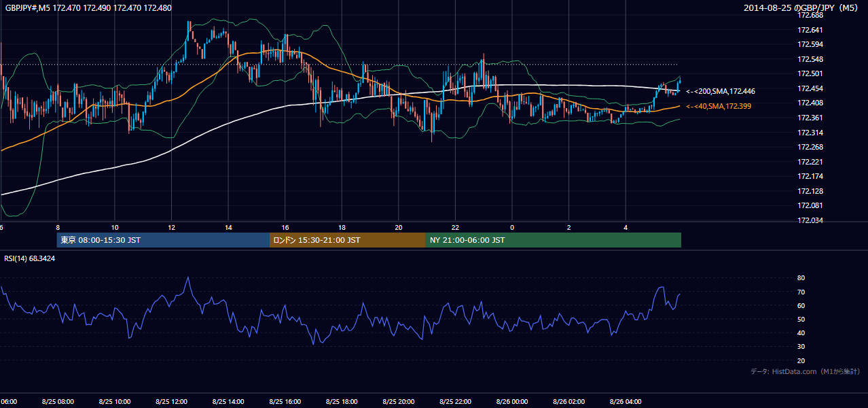Click price axis value 172.594
The width and height of the screenshot is (868, 408).
point(810,44)
